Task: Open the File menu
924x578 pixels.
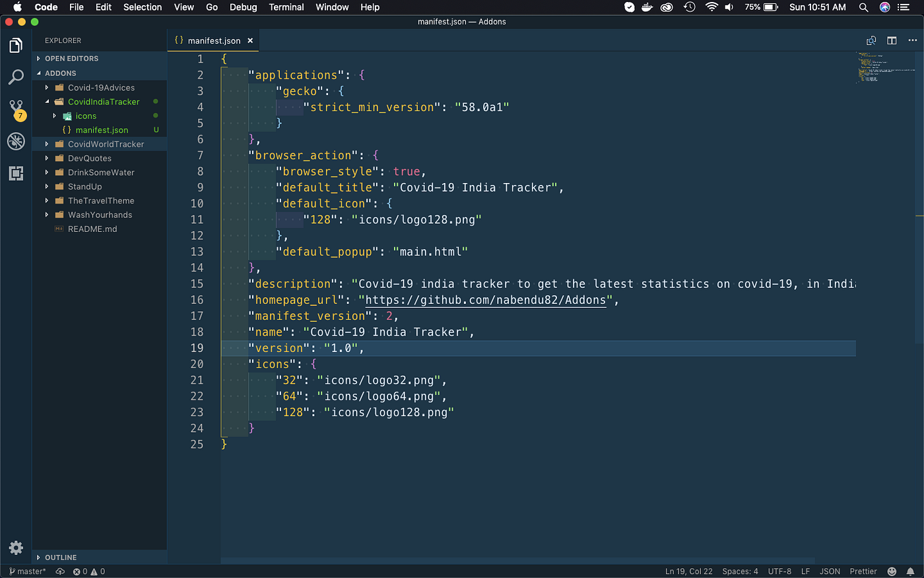Action: [x=77, y=7]
